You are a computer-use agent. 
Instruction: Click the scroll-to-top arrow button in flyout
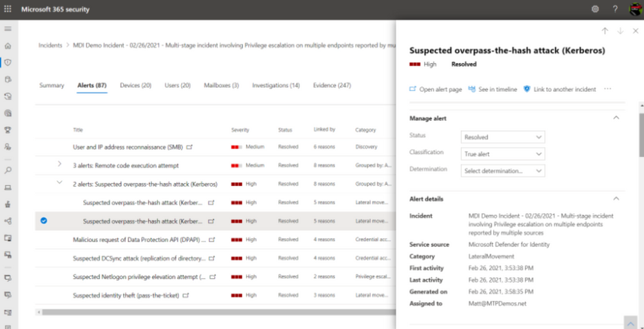630,323
